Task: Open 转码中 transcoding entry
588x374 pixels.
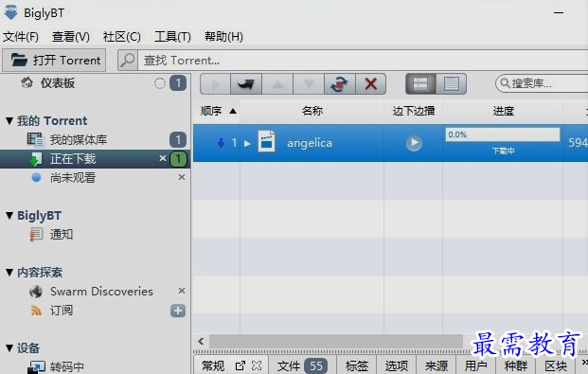Action: point(66,366)
